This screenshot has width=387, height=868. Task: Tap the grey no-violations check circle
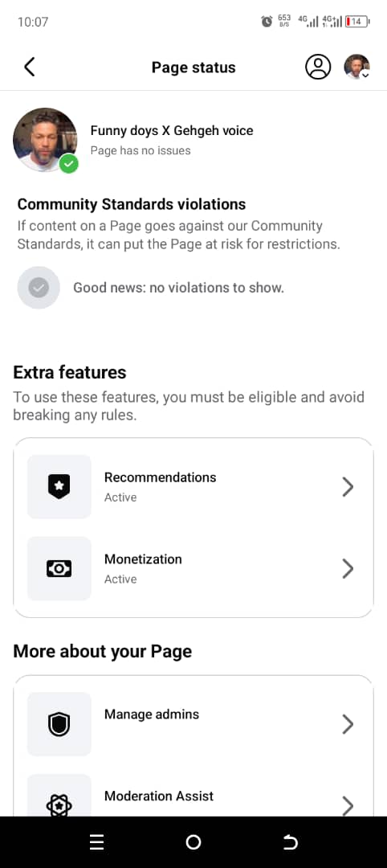pyautogui.click(x=39, y=287)
